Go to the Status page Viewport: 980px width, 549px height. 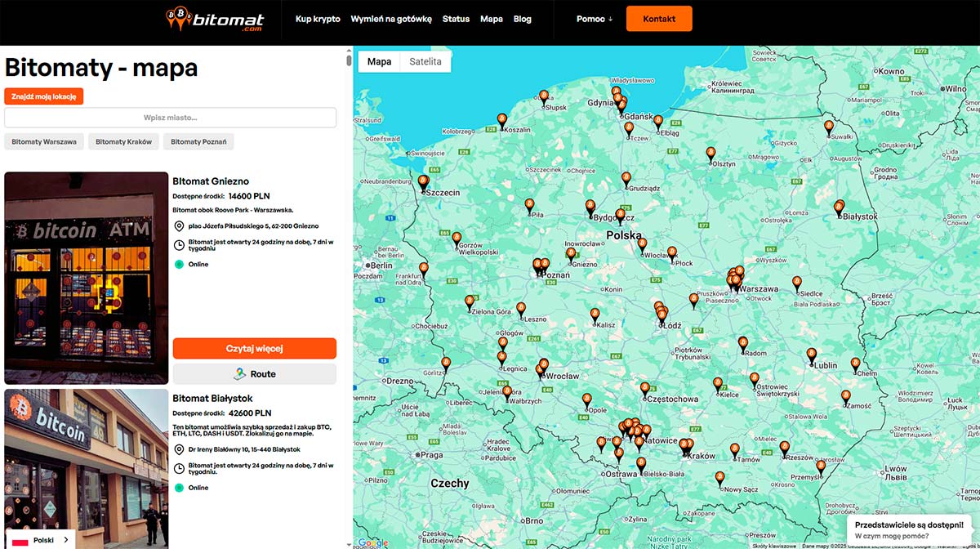[456, 19]
